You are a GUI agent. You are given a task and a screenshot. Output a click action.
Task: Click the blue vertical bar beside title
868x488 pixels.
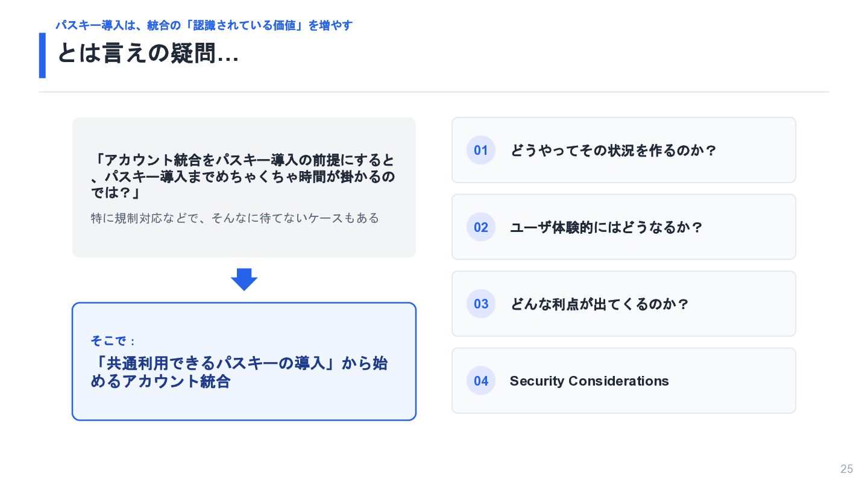[42, 55]
